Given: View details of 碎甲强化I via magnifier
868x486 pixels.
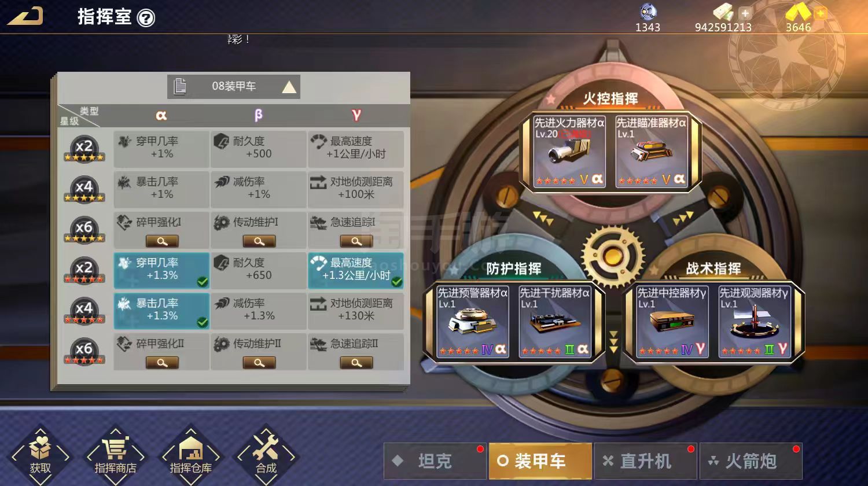Looking at the screenshot, I should pyautogui.click(x=162, y=241).
